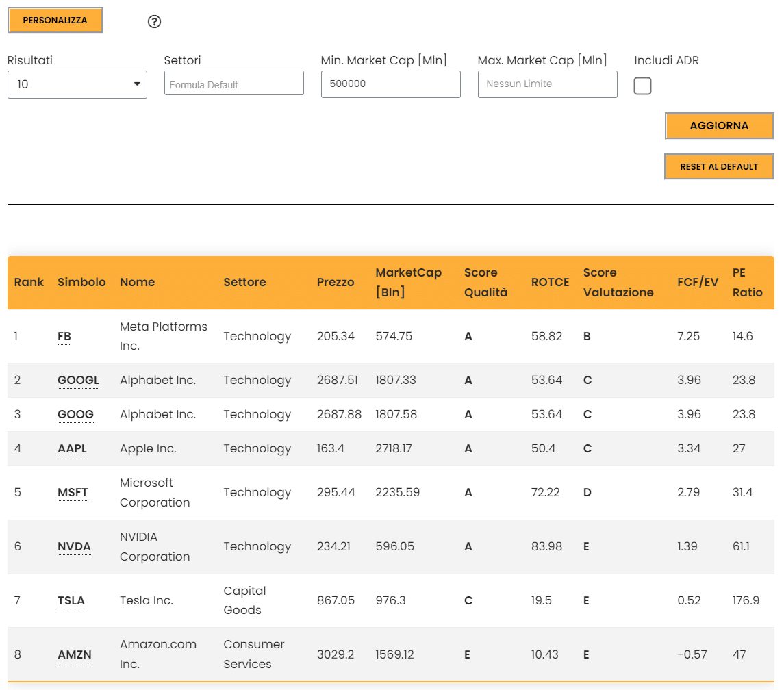
Task: Click the price value 3029.2
Action: pyautogui.click(x=335, y=654)
